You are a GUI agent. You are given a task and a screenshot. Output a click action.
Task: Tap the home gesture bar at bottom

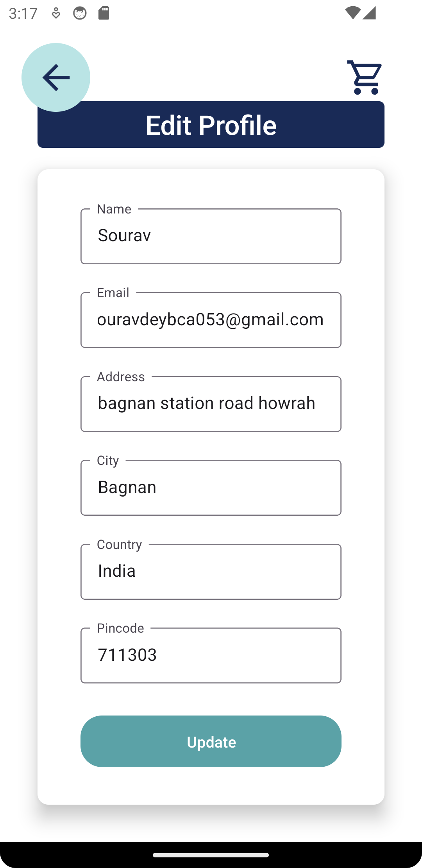(211, 855)
